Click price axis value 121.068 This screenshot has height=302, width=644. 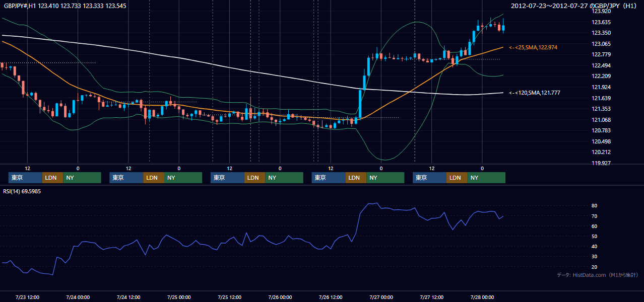tap(602, 120)
